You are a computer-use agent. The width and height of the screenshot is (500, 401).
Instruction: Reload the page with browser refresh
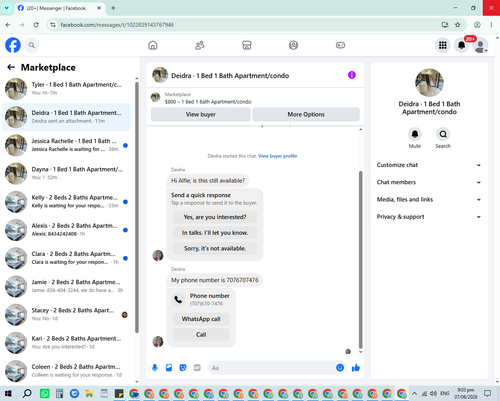pyautogui.click(x=36, y=25)
